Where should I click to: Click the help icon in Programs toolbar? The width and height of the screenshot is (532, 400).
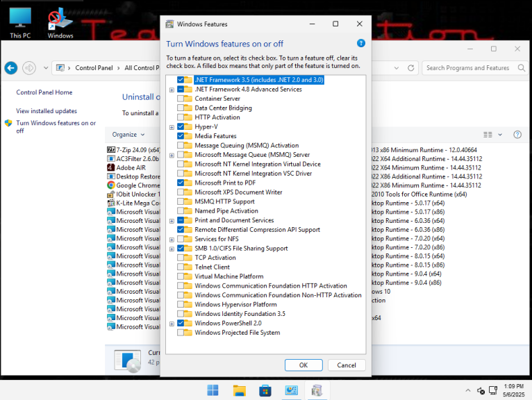[x=517, y=135]
